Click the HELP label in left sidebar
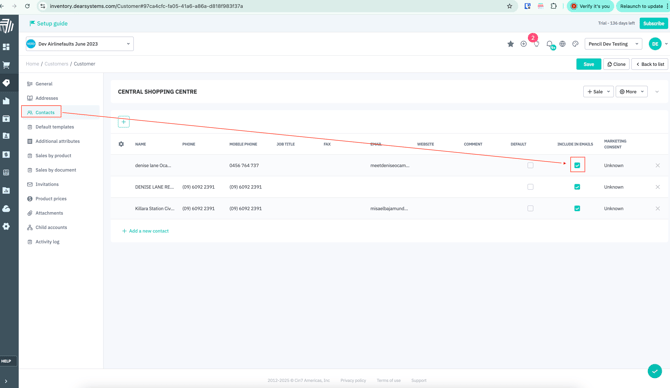Image resolution: width=670 pixels, height=388 pixels. (x=6, y=361)
